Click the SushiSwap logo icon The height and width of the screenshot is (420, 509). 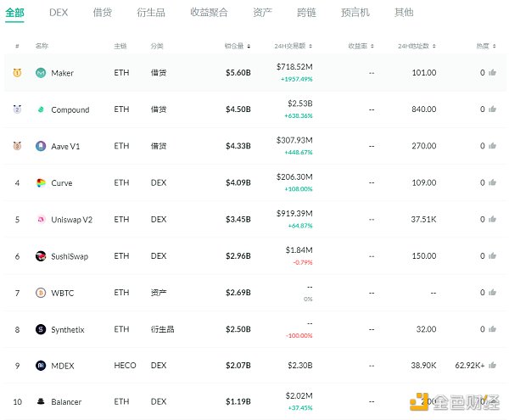click(x=41, y=256)
